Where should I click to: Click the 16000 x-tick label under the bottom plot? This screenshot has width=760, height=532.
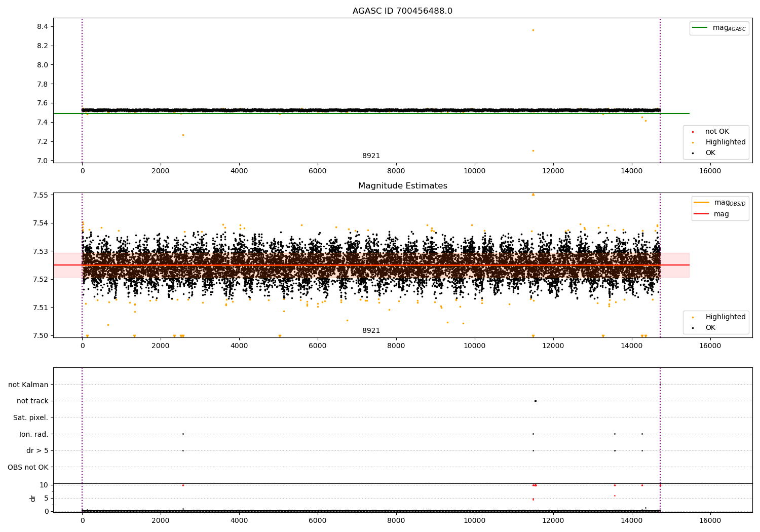coord(710,520)
